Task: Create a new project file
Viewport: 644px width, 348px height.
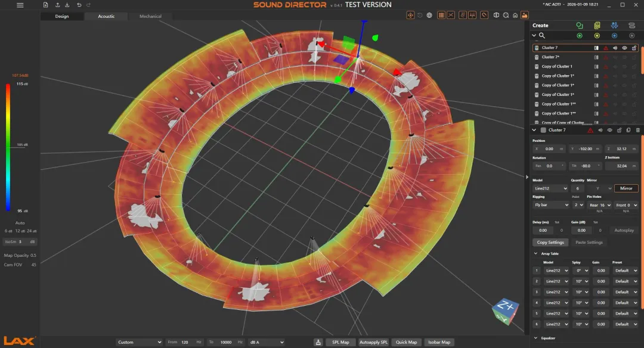Action: pyautogui.click(x=45, y=5)
